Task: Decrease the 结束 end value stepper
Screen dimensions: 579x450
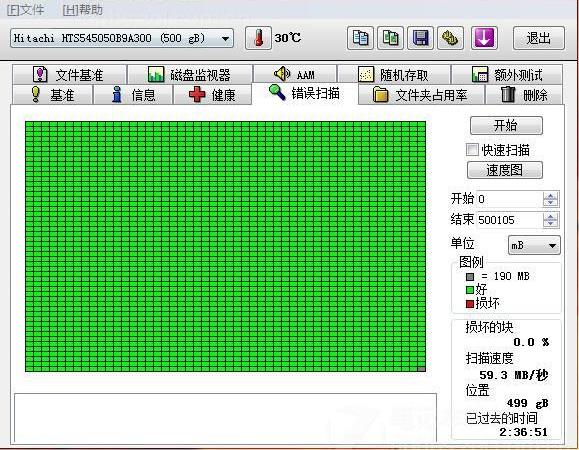Action: [551, 224]
